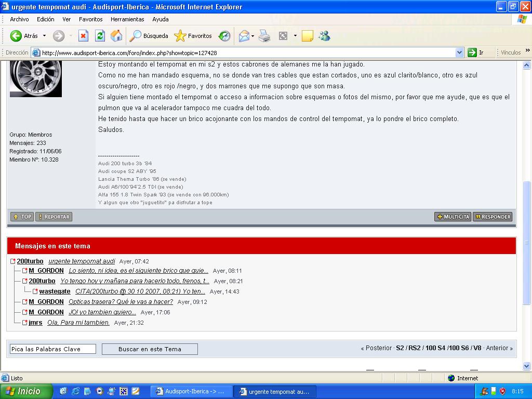Open 200turbo author link on first message

pyautogui.click(x=30, y=261)
